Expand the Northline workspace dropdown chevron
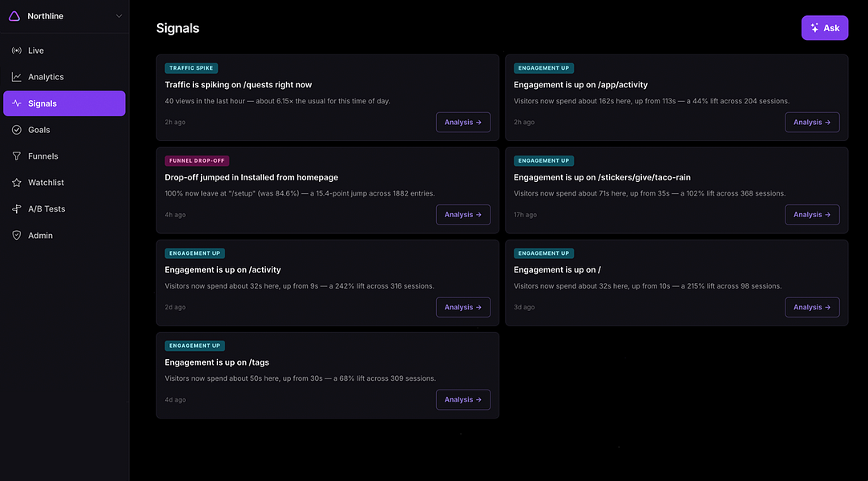The height and width of the screenshot is (481, 868). click(119, 16)
